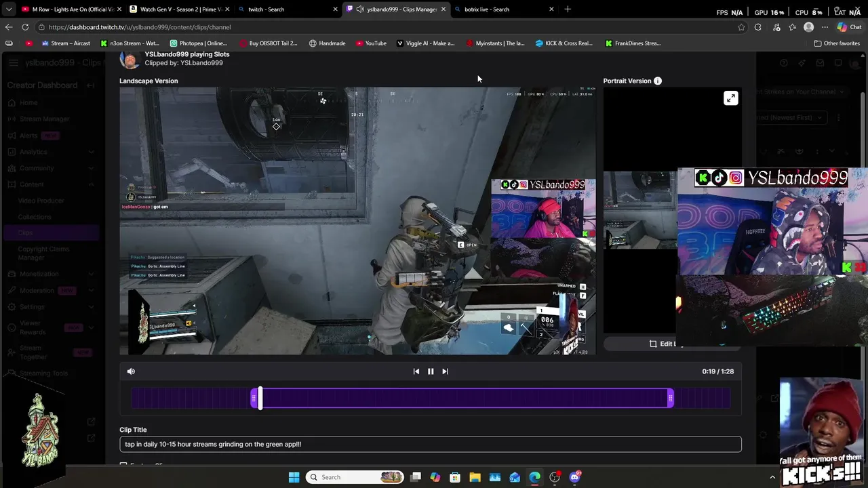Screen dimensions: 868x488
Task: Open Copyright Claims Manager
Action: pos(43,253)
